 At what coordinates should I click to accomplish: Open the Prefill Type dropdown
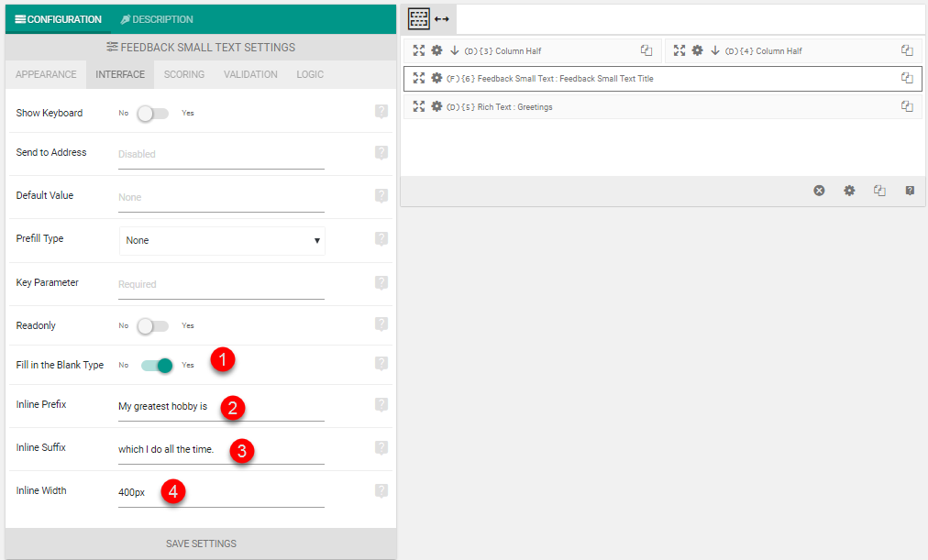tap(222, 241)
